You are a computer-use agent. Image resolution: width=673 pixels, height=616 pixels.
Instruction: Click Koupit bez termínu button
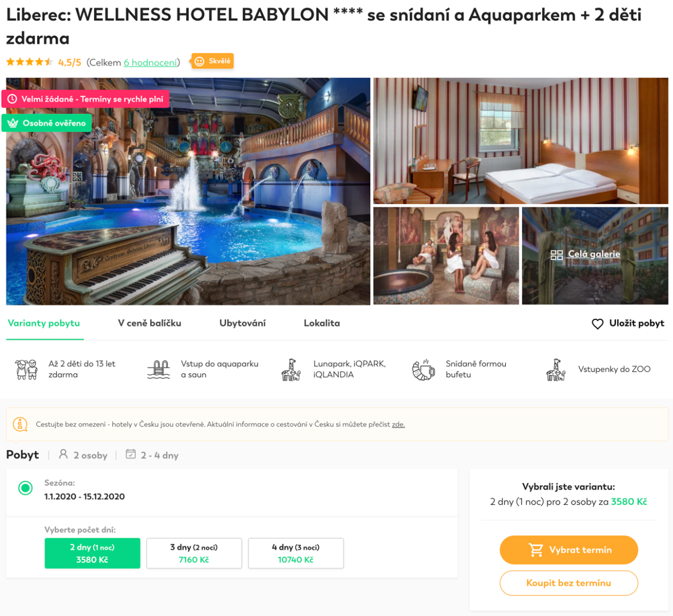click(569, 583)
